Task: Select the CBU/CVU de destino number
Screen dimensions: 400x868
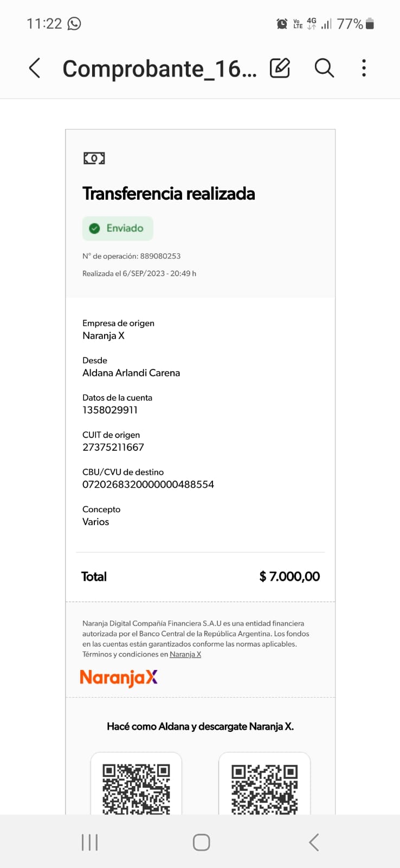Action: [148, 484]
